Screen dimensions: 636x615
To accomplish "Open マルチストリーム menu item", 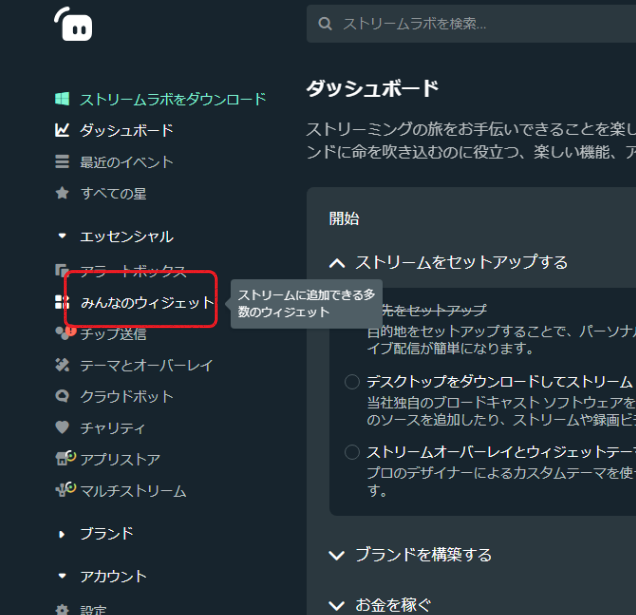I will coord(133,491).
